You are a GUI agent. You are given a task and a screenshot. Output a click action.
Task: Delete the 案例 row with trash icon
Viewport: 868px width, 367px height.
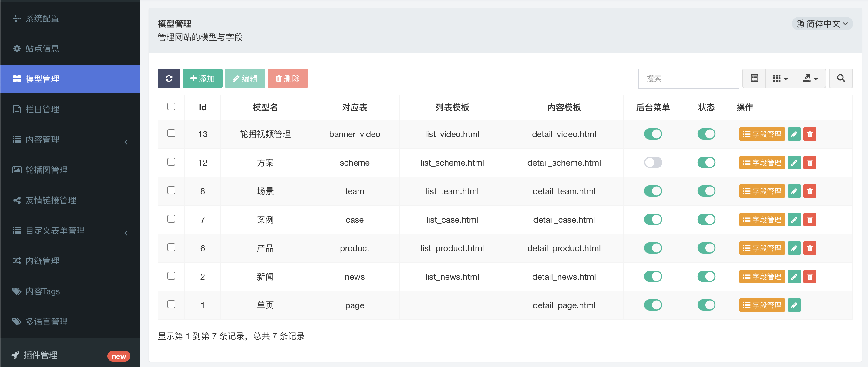tap(810, 220)
